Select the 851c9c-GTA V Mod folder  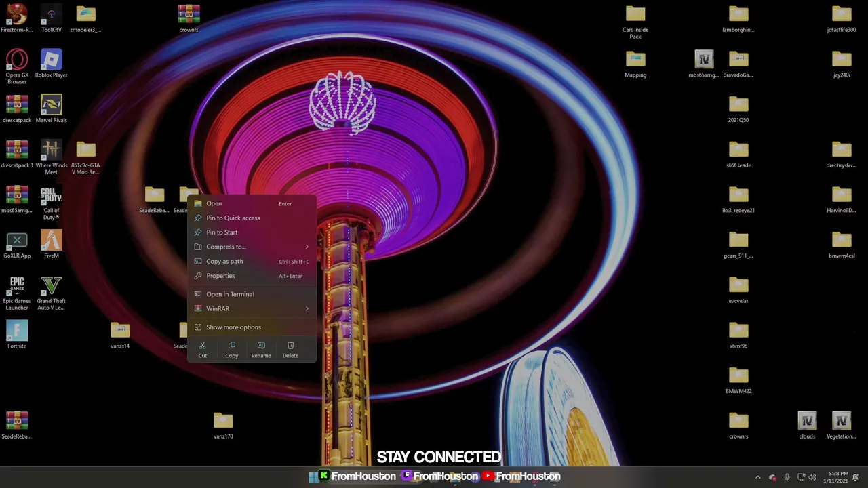85,157
